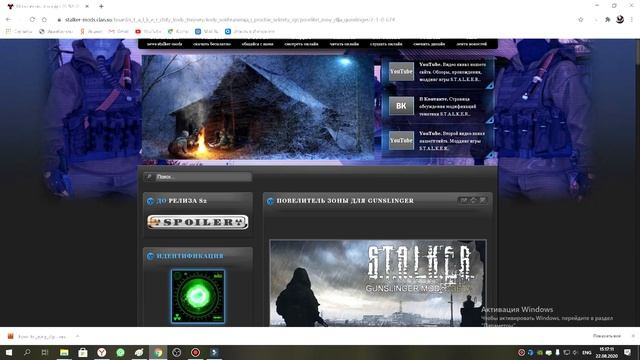This screenshot has height=360, width=640.
Task: Open the Yandex bookmark with red Я
Action: point(91,31)
